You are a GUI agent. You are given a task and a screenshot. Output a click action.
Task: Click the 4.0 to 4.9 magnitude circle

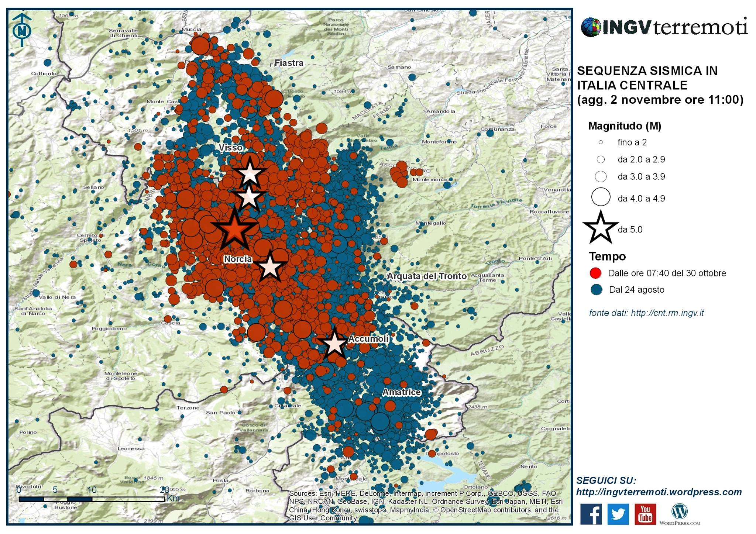601,197
